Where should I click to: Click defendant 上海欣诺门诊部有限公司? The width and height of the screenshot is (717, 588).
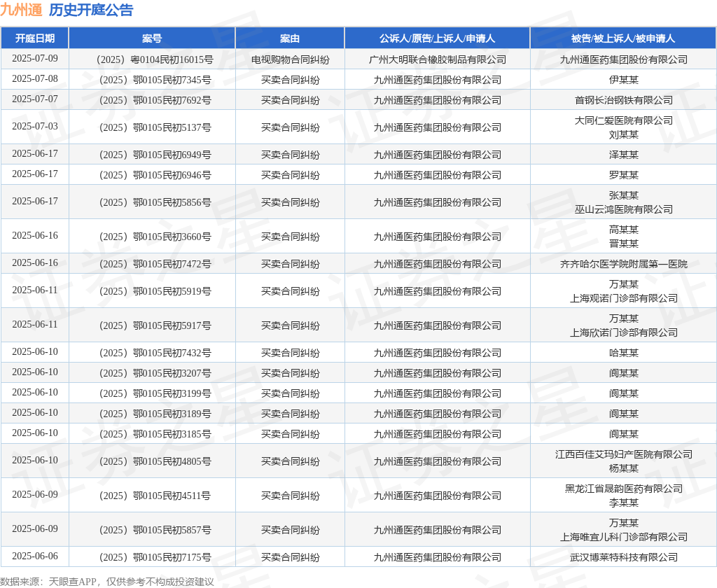pyautogui.click(x=623, y=332)
